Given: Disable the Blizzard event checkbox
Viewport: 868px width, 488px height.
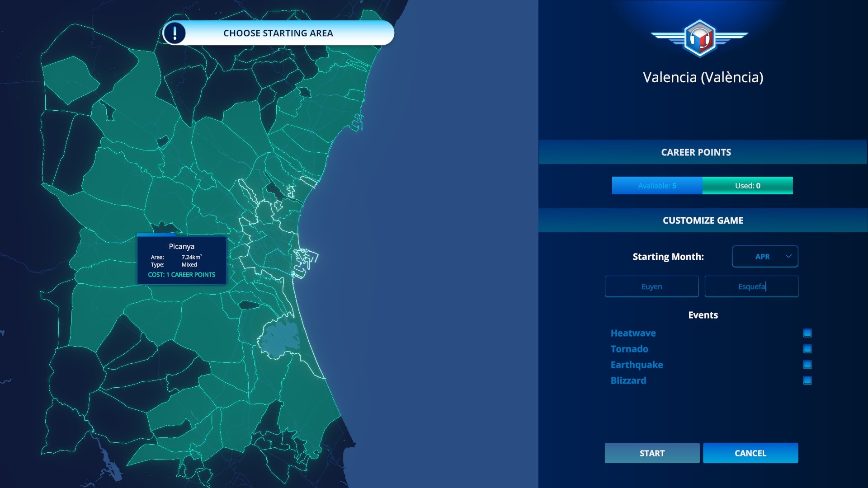Looking at the screenshot, I should (x=807, y=380).
